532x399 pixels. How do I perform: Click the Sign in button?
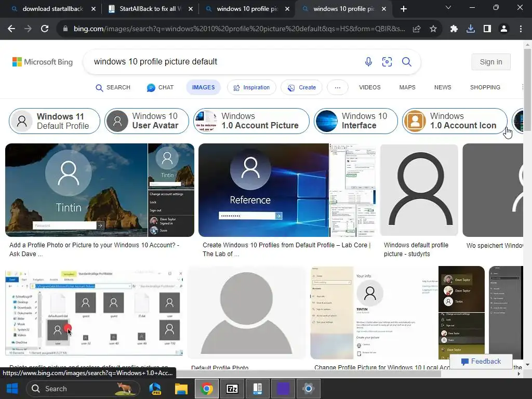point(490,62)
